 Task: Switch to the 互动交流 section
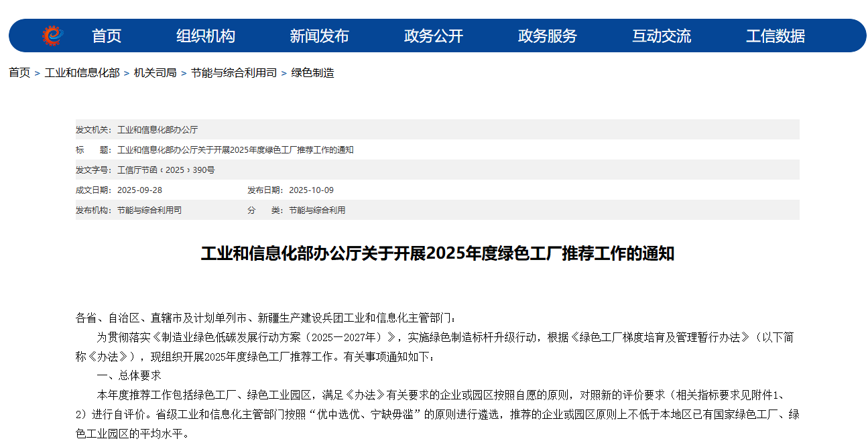coord(662,36)
